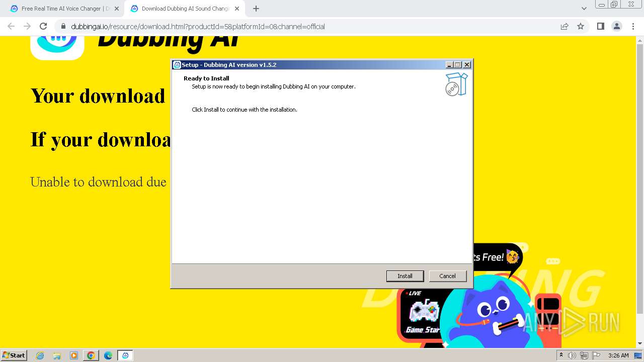Open the browser side panel
Image resolution: width=644 pixels, height=362 pixels.
pos(600,26)
